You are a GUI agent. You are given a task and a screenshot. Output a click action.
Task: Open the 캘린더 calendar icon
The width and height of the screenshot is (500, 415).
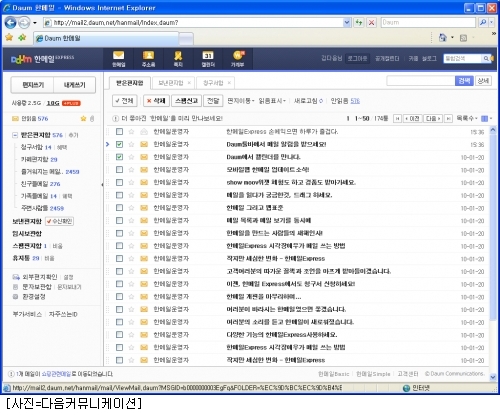coord(208,59)
